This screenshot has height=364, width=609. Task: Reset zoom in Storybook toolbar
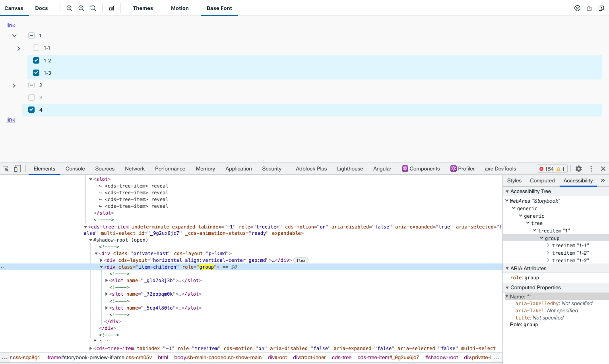[x=93, y=8]
